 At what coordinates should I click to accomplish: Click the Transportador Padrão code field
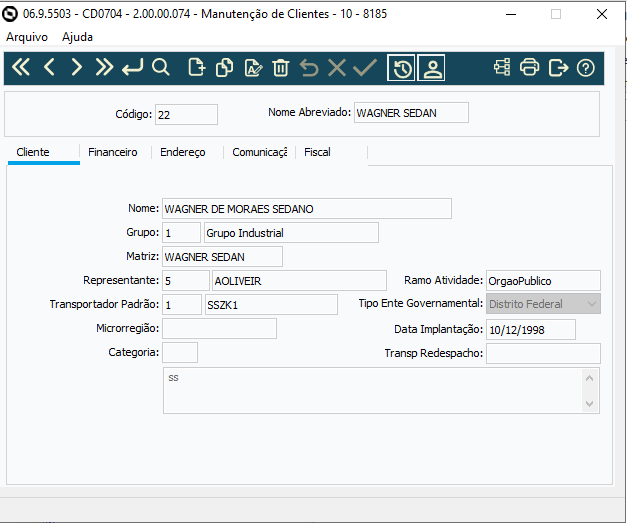point(182,305)
